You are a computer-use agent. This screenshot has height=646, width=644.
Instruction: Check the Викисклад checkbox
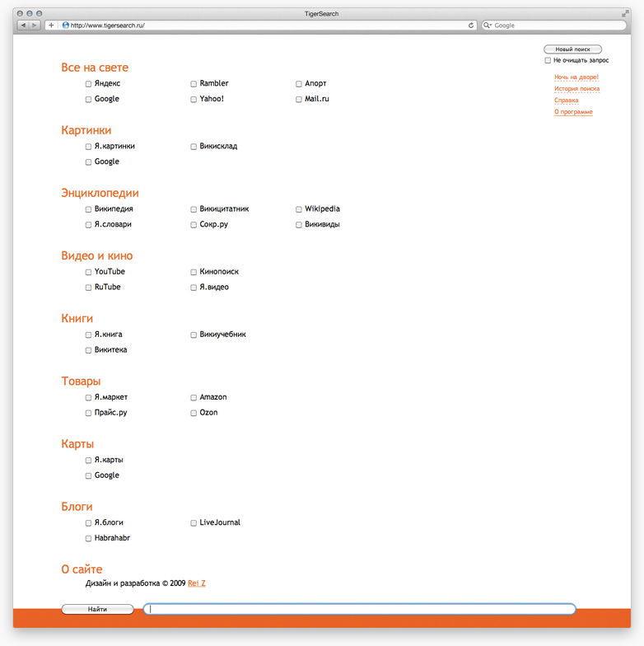(x=194, y=147)
